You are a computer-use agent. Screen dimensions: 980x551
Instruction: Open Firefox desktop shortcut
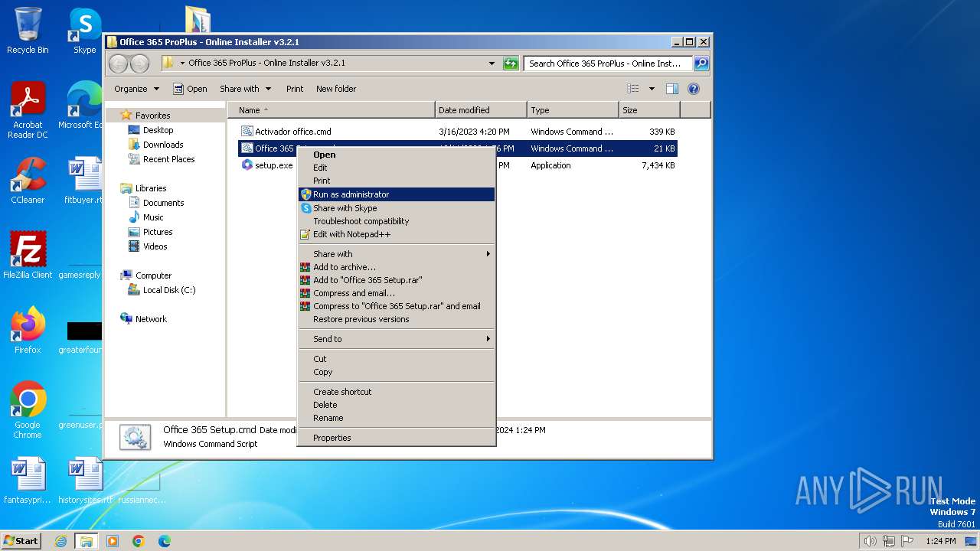coord(28,330)
